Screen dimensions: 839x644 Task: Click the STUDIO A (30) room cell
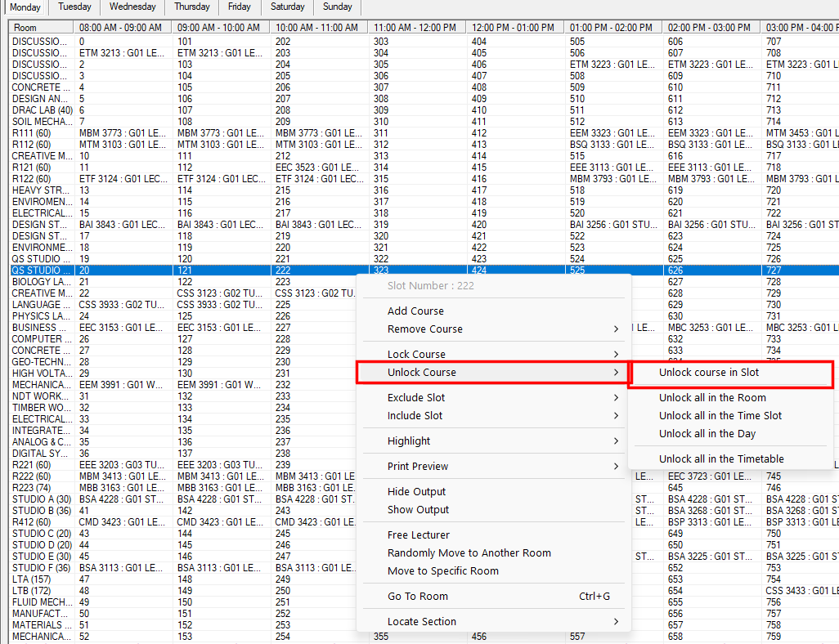(x=43, y=499)
